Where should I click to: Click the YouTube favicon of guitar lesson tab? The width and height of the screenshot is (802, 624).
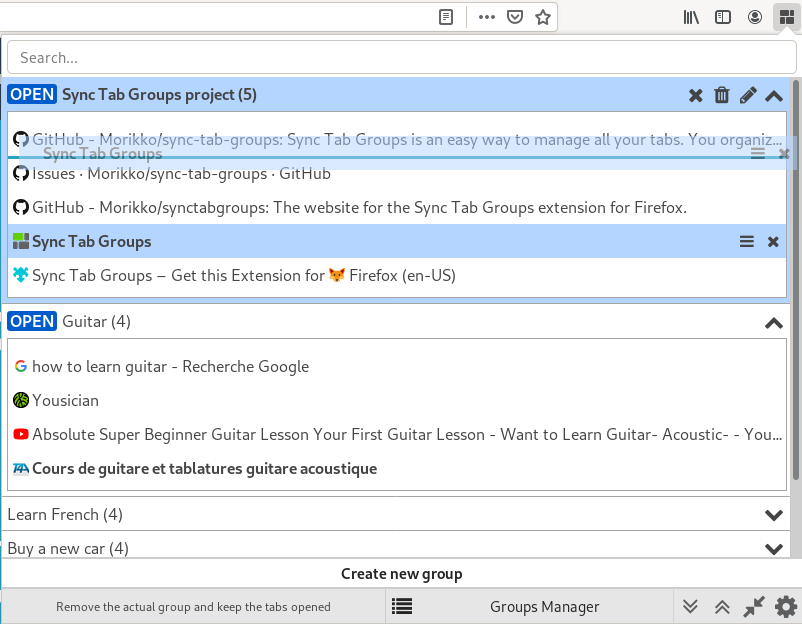[x=20, y=434]
